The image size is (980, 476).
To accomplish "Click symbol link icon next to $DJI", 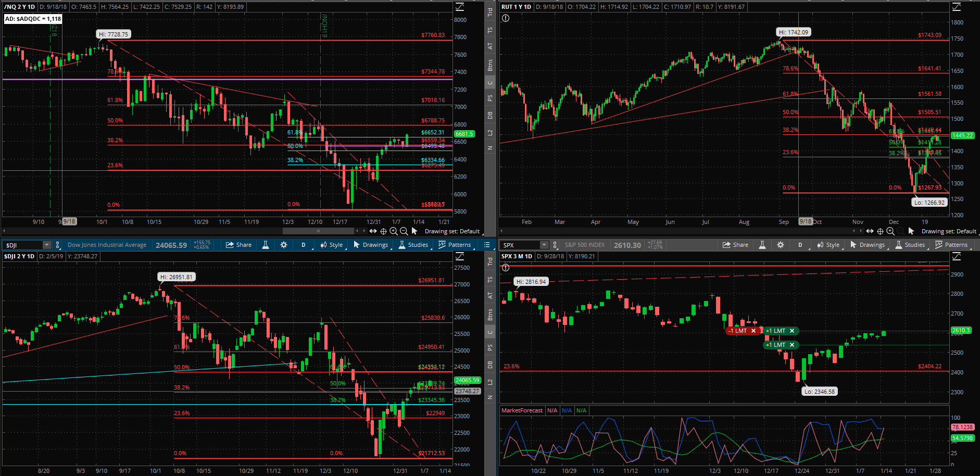I will tap(58, 245).
